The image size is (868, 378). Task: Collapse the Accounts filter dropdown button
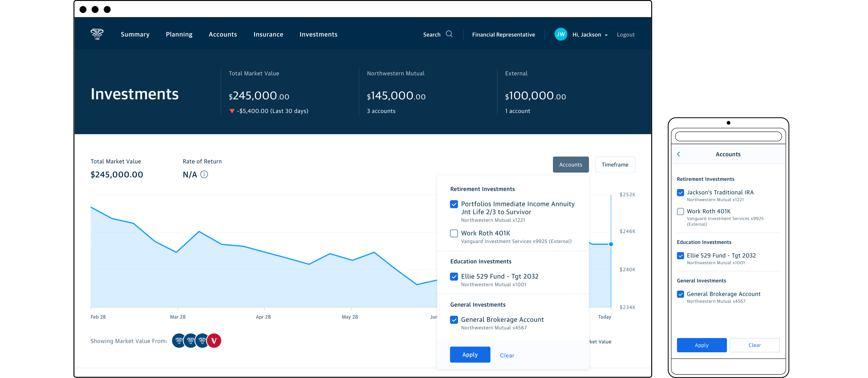pyautogui.click(x=571, y=165)
